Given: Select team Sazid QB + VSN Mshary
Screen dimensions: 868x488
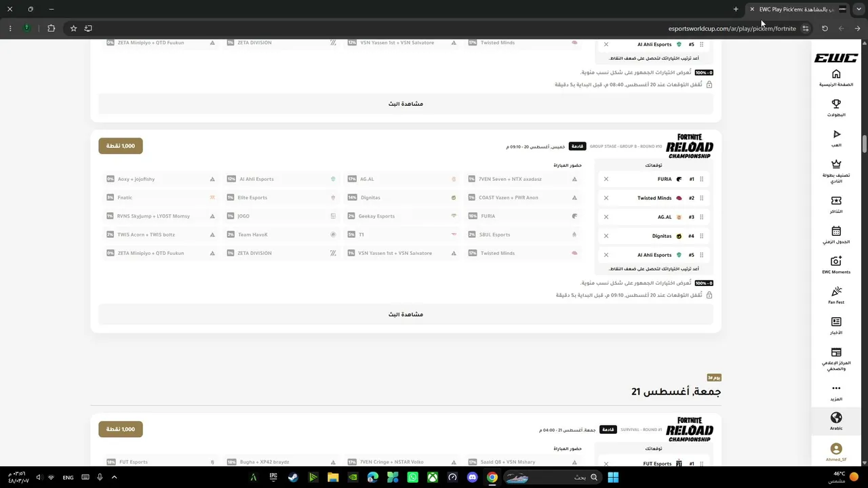Looking at the screenshot, I should click(523, 462).
